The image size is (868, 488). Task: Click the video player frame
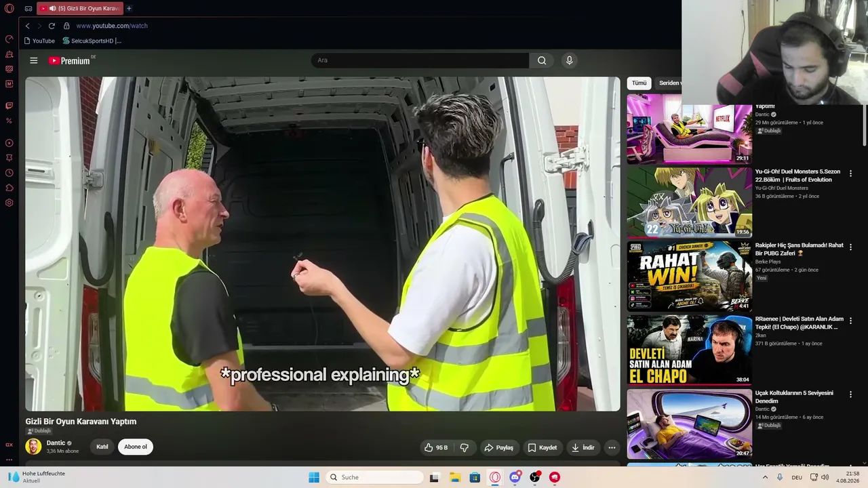[x=323, y=244]
